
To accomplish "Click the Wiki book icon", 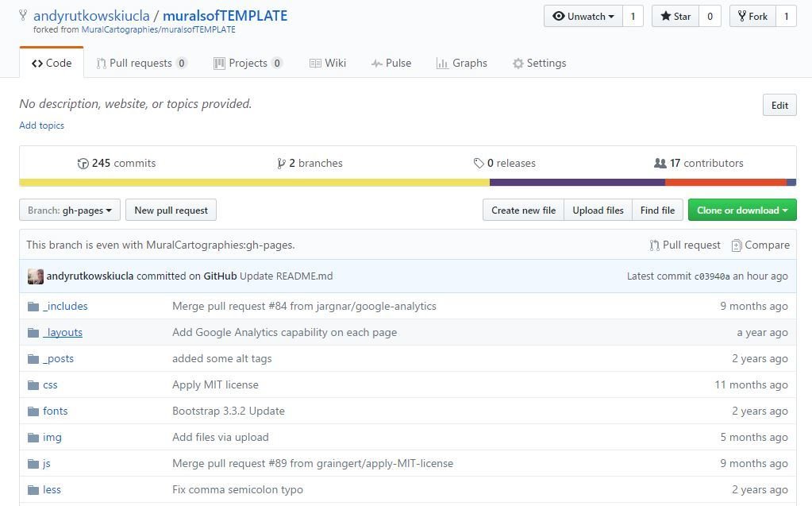I will click(315, 64).
